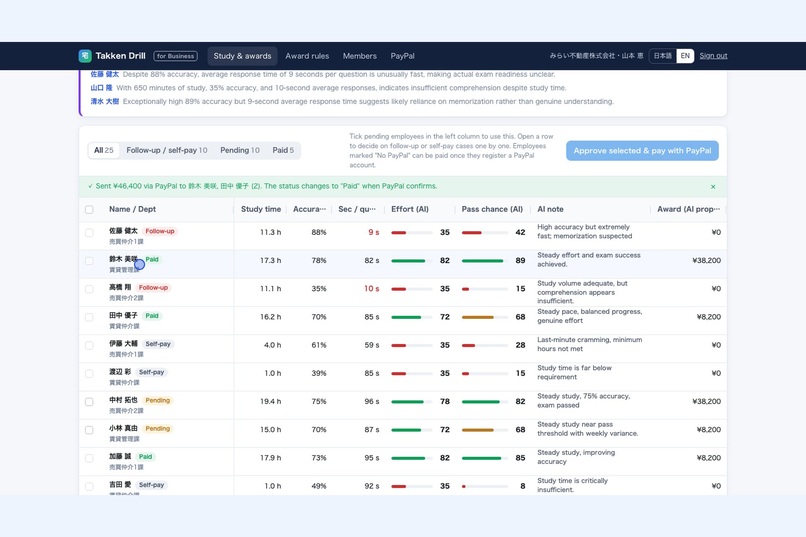Click the Takken Drill logo icon
The image size is (806, 537).
tap(85, 55)
